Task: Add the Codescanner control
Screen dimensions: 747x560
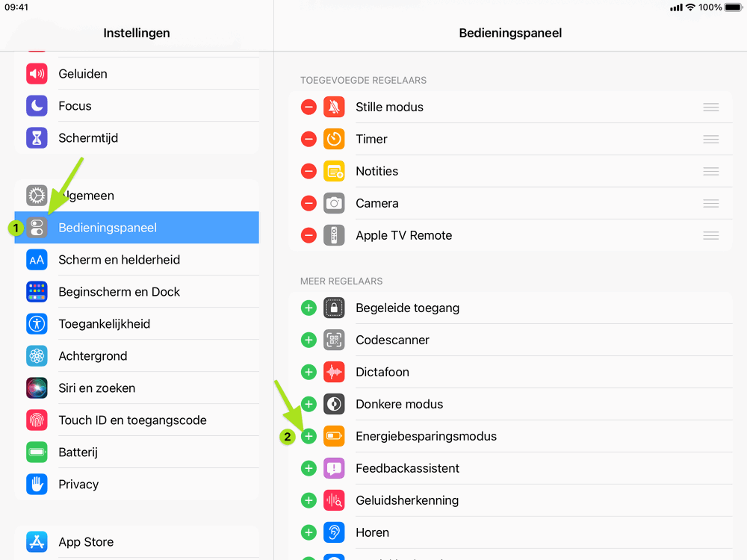Action: click(x=309, y=340)
